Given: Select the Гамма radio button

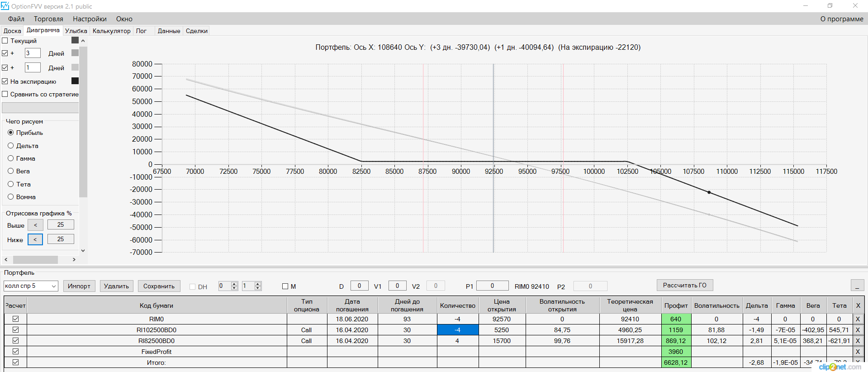Looking at the screenshot, I should coord(11,158).
